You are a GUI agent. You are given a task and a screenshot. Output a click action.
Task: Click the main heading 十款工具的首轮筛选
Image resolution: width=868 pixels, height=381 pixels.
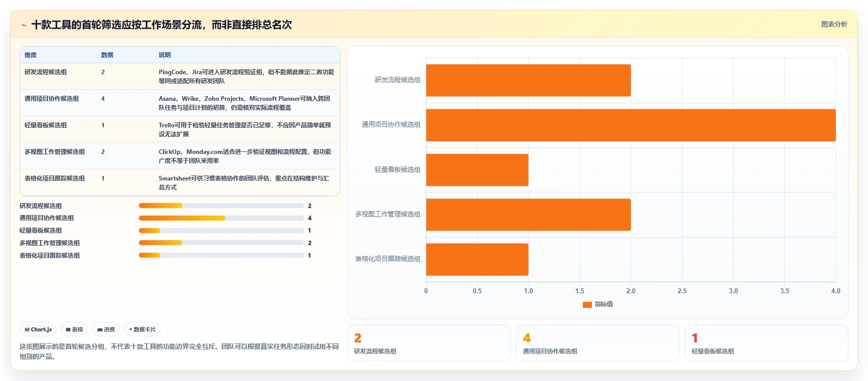[x=161, y=25]
